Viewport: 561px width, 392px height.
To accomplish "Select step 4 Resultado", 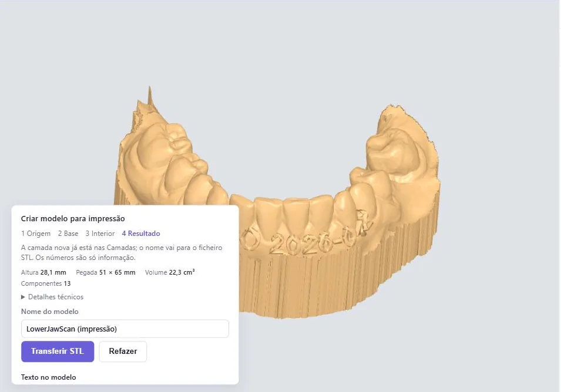I will click(141, 234).
